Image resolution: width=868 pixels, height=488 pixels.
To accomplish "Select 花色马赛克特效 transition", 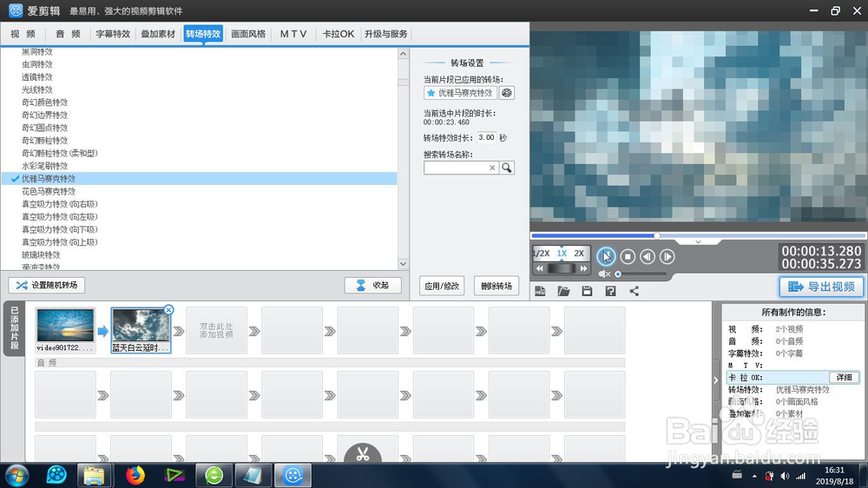I will tap(49, 191).
